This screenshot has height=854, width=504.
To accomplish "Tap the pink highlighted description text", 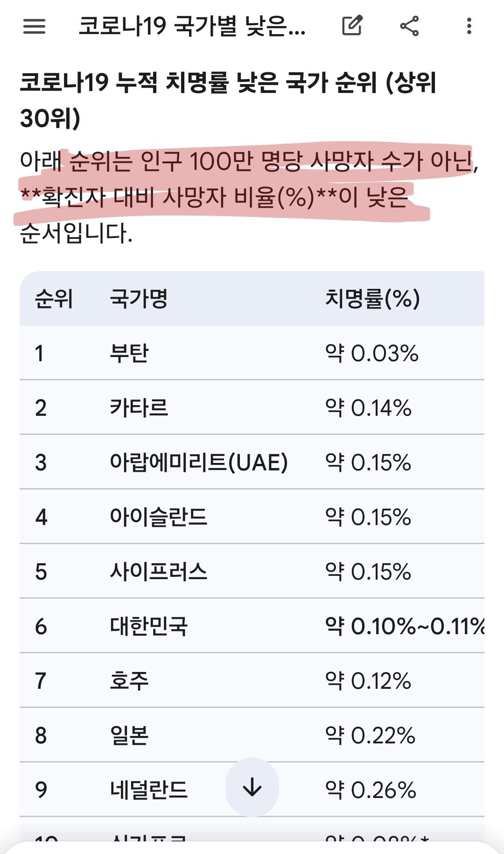I will tap(224, 180).
